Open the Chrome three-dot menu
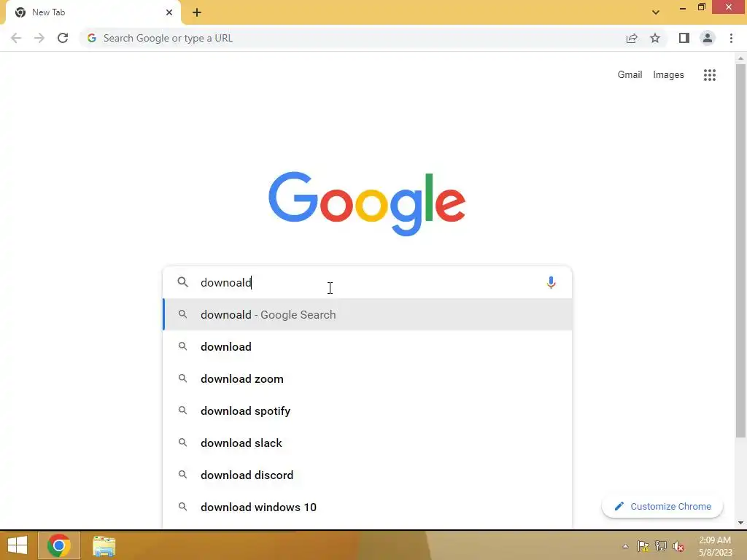Viewport: 747px width, 560px height. [731, 38]
